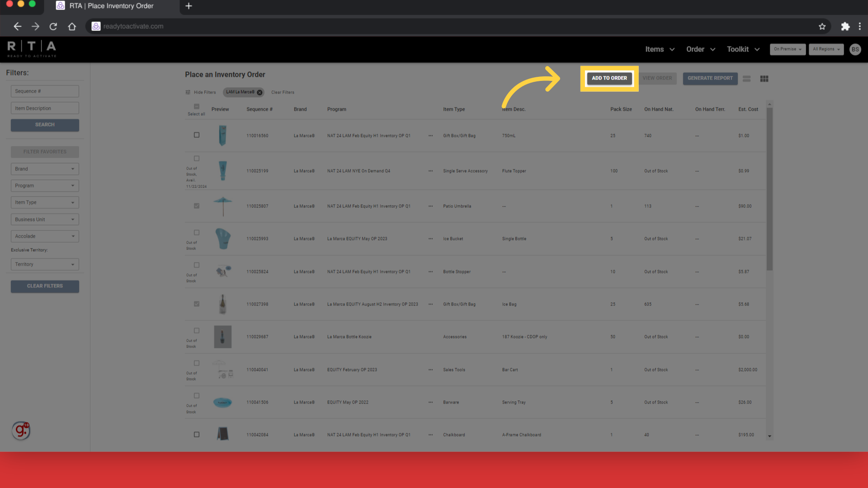The image size is (868, 488).
Task: Click VIEW ORDER button
Action: point(657,78)
